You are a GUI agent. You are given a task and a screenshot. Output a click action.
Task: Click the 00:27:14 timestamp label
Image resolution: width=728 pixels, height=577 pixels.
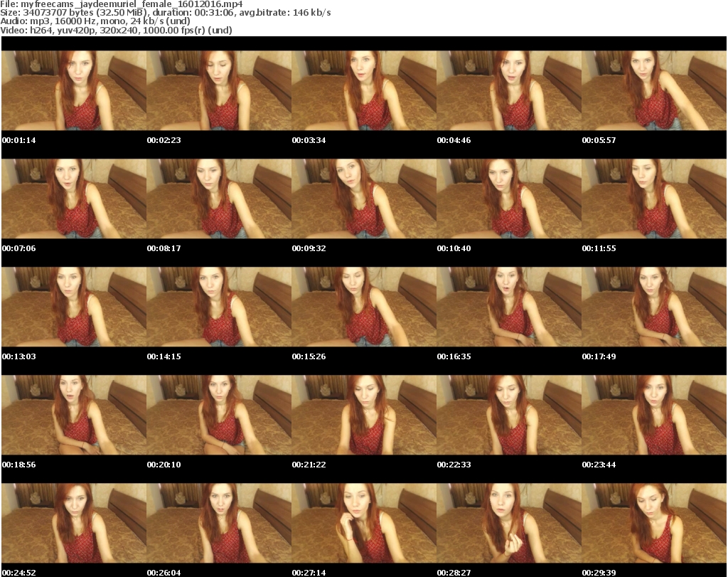point(309,572)
